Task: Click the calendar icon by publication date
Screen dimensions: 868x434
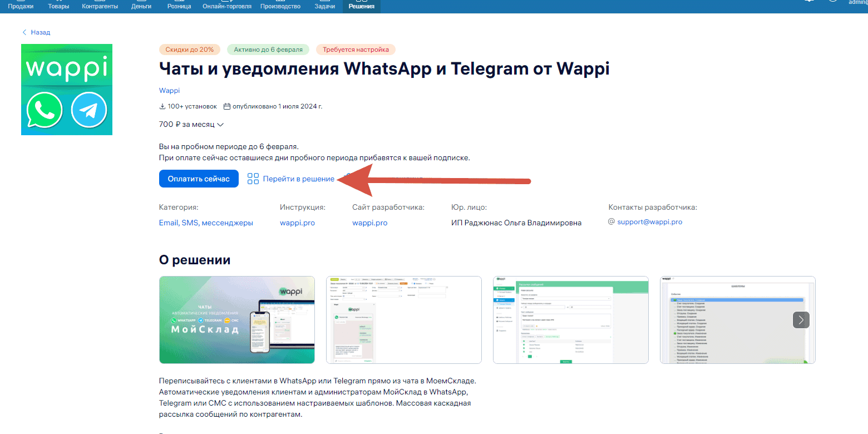Action: coord(226,106)
